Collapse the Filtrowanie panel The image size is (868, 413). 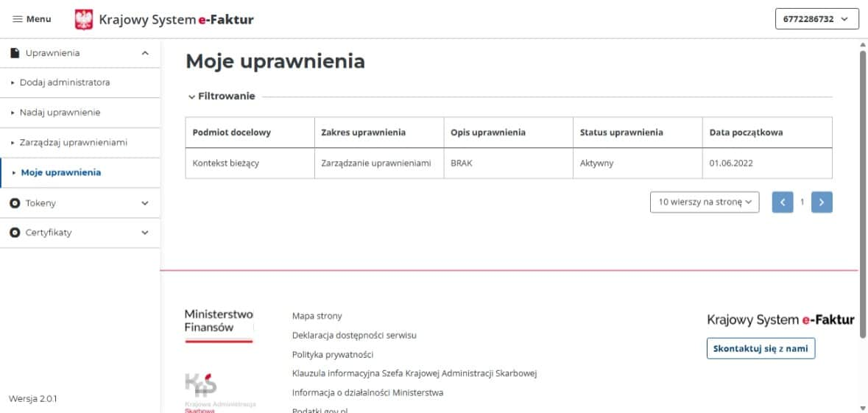(x=222, y=96)
